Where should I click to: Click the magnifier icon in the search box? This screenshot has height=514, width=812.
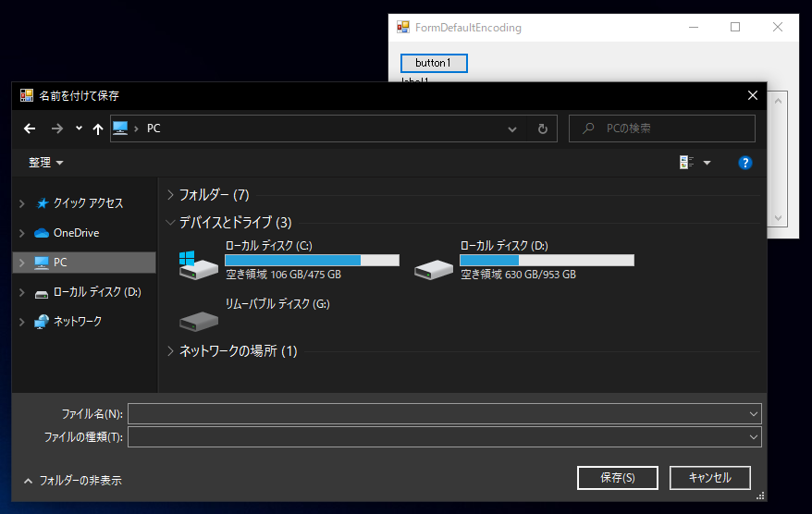point(588,128)
